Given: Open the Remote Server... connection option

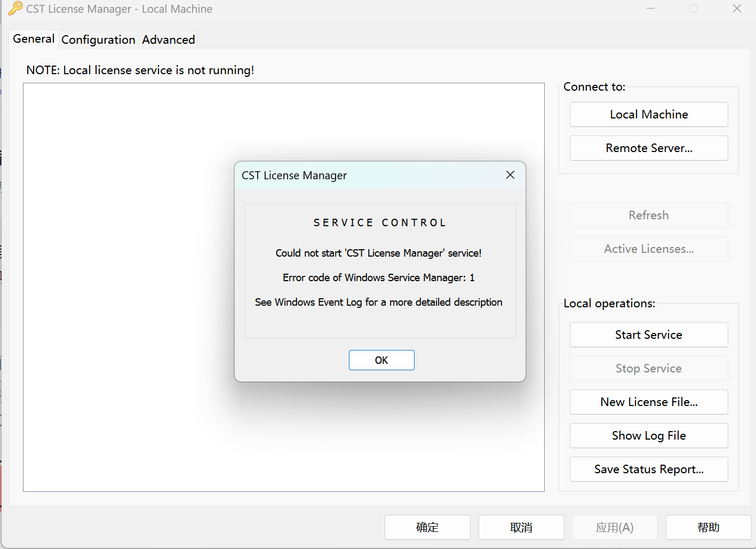Looking at the screenshot, I should point(648,148).
